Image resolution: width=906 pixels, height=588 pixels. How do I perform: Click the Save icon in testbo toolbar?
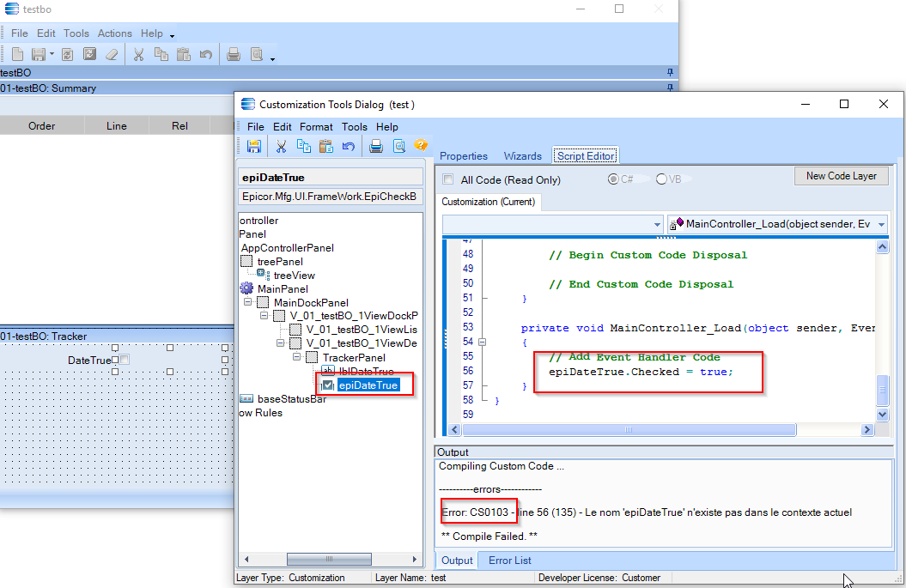[x=38, y=54]
